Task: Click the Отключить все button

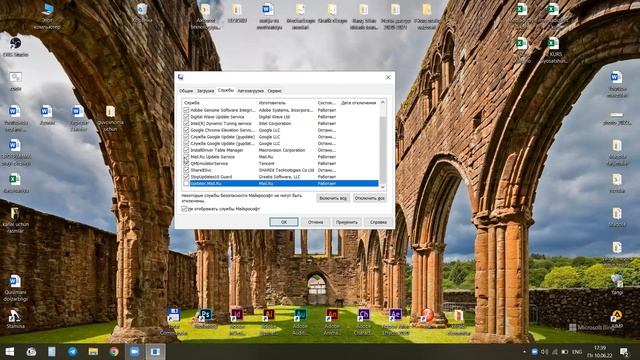Action: 370,198
